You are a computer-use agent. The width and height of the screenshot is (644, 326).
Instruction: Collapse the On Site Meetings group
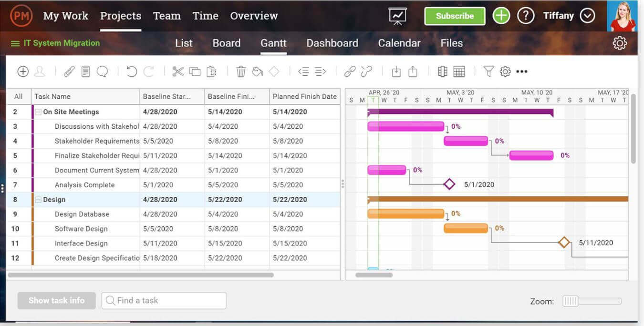38,112
